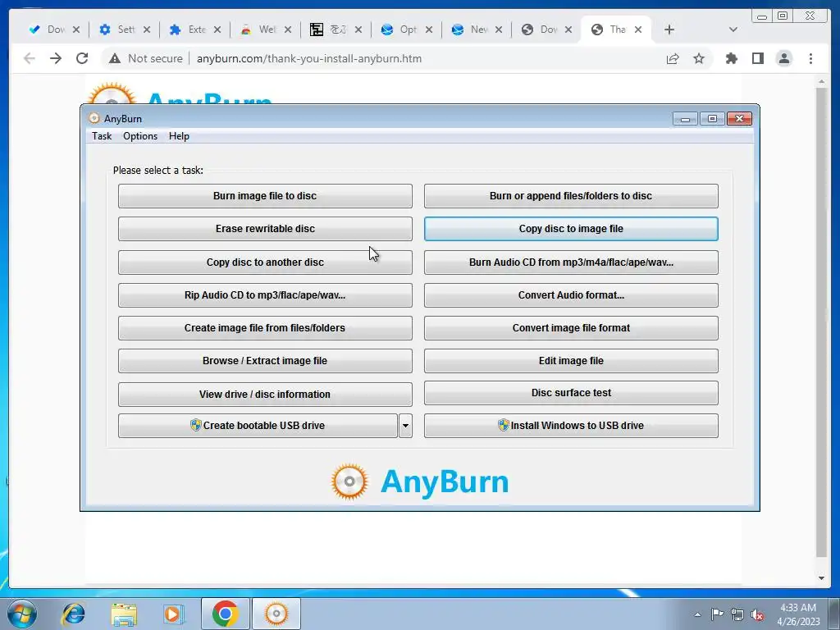Open the Help menu in AnyBurn

(179, 136)
